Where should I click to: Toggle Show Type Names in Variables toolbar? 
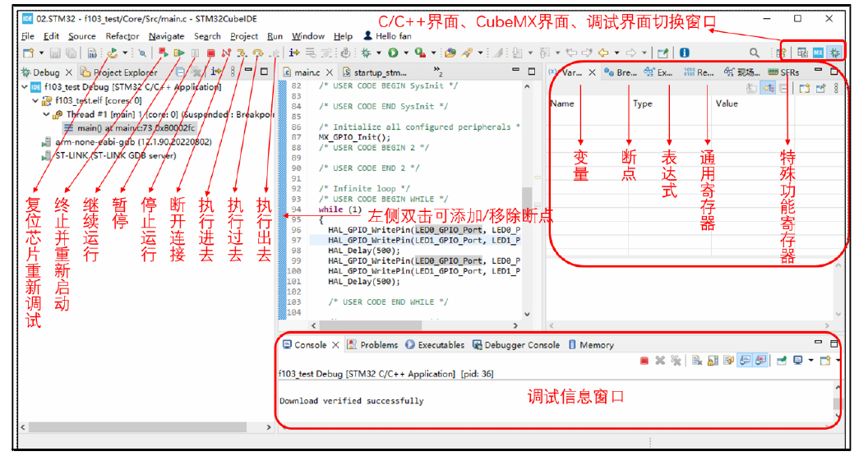coord(751,88)
